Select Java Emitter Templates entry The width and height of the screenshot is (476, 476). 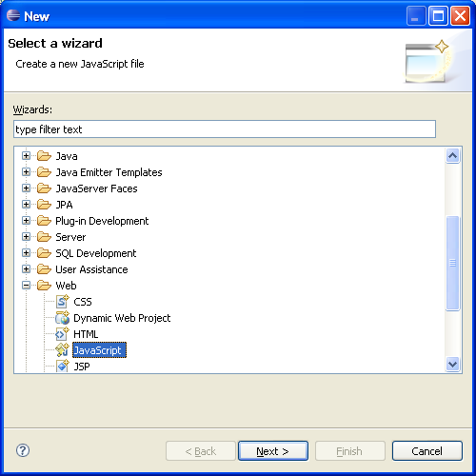[109, 172]
